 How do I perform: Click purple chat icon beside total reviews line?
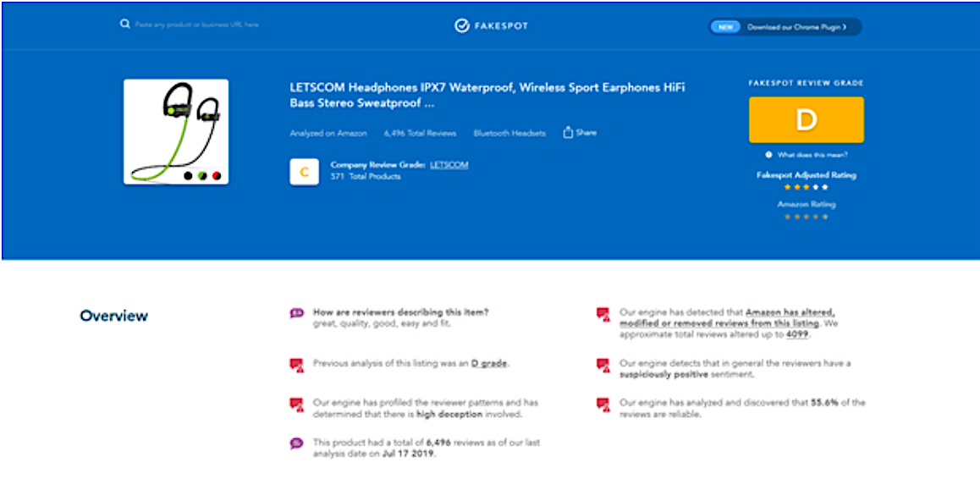click(x=296, y=443)
